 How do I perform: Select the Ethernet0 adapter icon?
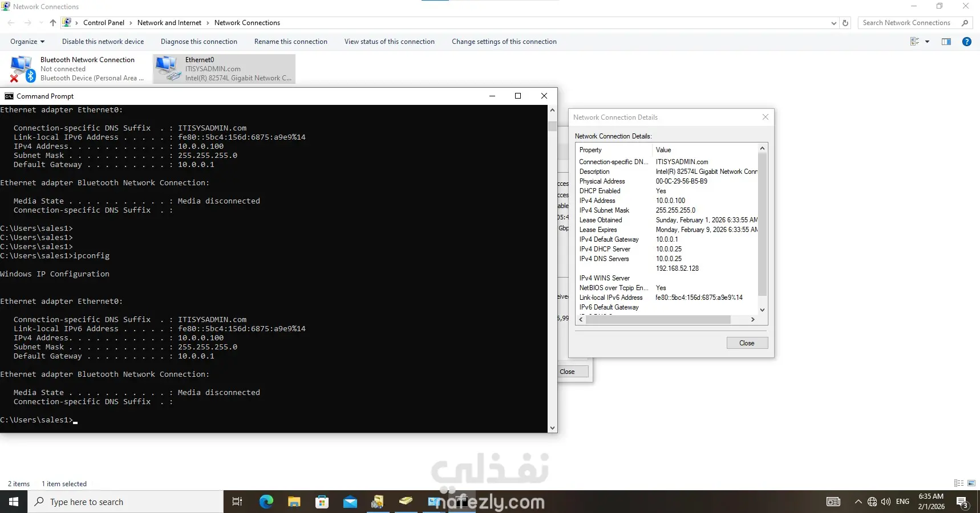[x=168, y=69]
